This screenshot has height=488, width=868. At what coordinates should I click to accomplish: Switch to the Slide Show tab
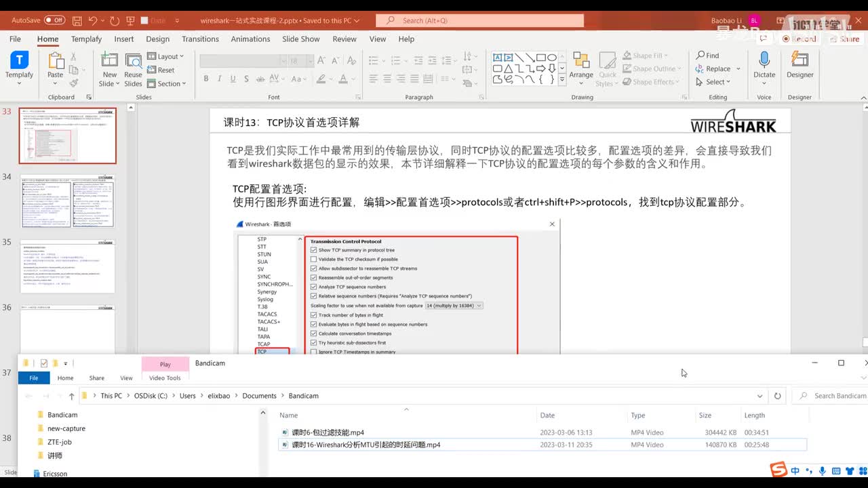(x=300, y=39)
